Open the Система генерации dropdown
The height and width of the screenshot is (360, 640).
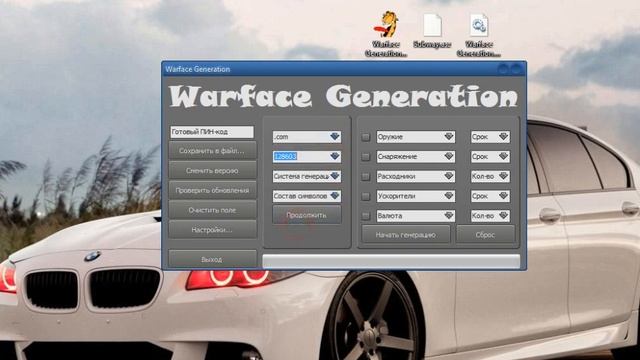coord(307,176)
